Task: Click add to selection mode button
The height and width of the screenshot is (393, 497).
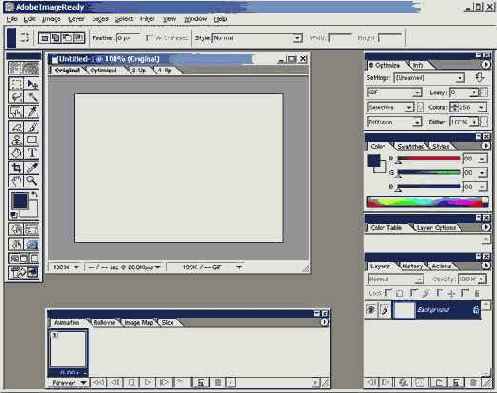Action: 55,38
